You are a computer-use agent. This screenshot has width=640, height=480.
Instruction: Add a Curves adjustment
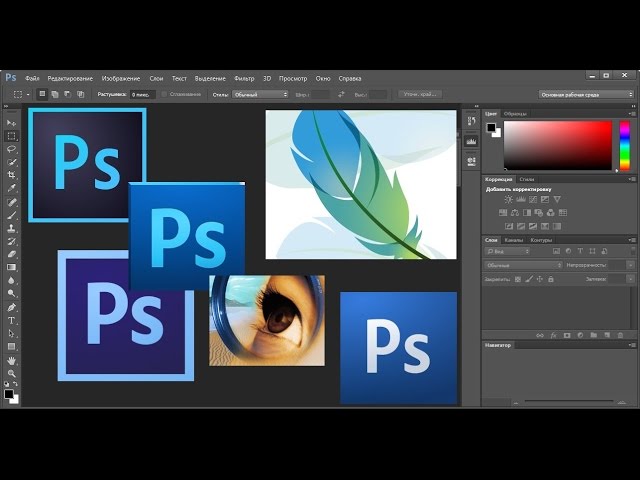[x=533, y=199]
